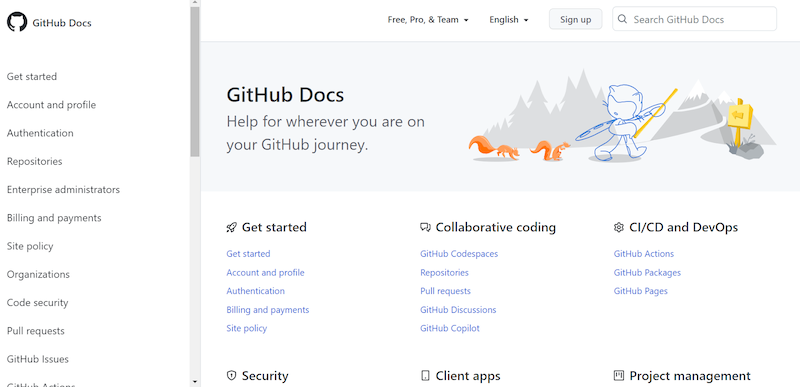
Task: Open the GitHub Codespaces link
Action: pyautogui.click(x=459, y=253)
